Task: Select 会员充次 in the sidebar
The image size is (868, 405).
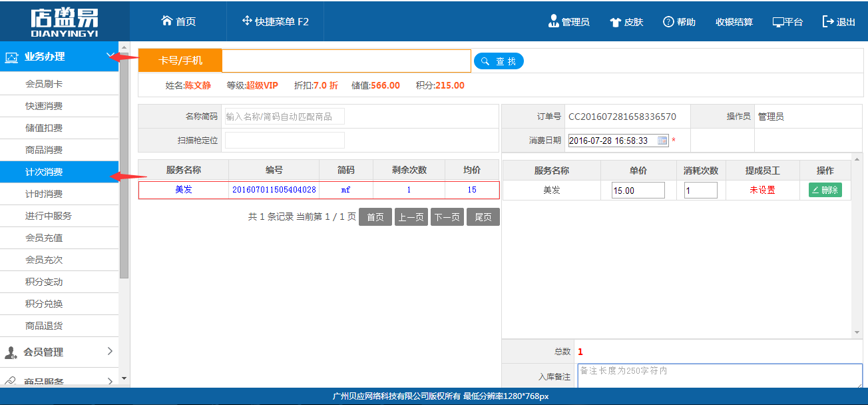Action: coord(59,260)
